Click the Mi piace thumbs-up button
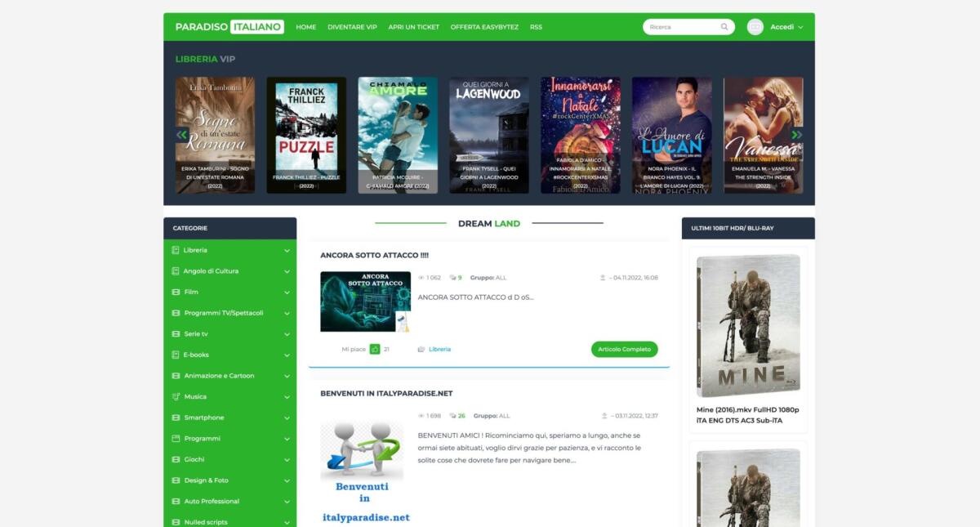 (376, 349)
